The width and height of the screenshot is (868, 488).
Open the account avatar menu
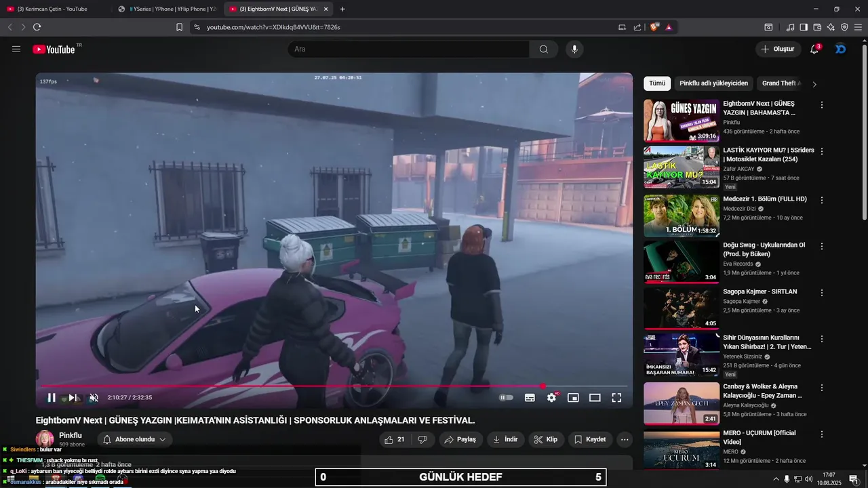[x=841, y=49]
